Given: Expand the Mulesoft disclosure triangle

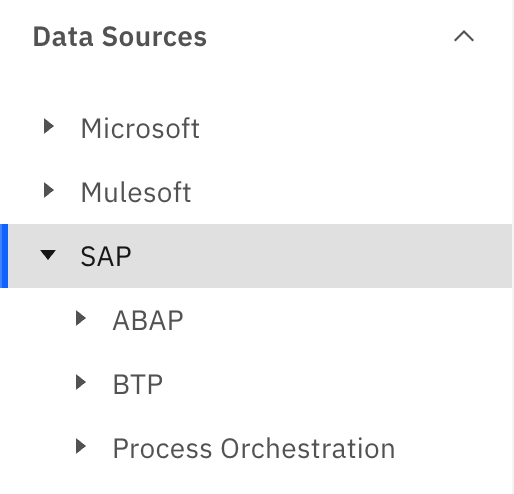Looking at the screenshot, I should [49, 190].
